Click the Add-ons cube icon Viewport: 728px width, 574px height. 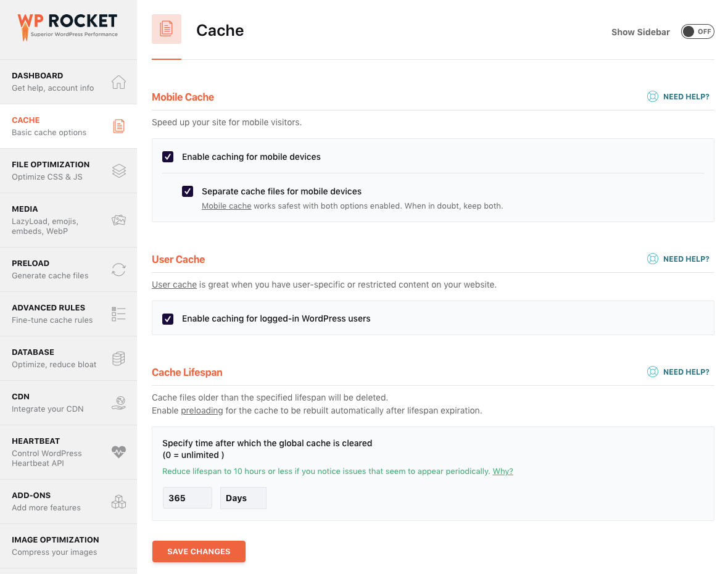(118, 501)
